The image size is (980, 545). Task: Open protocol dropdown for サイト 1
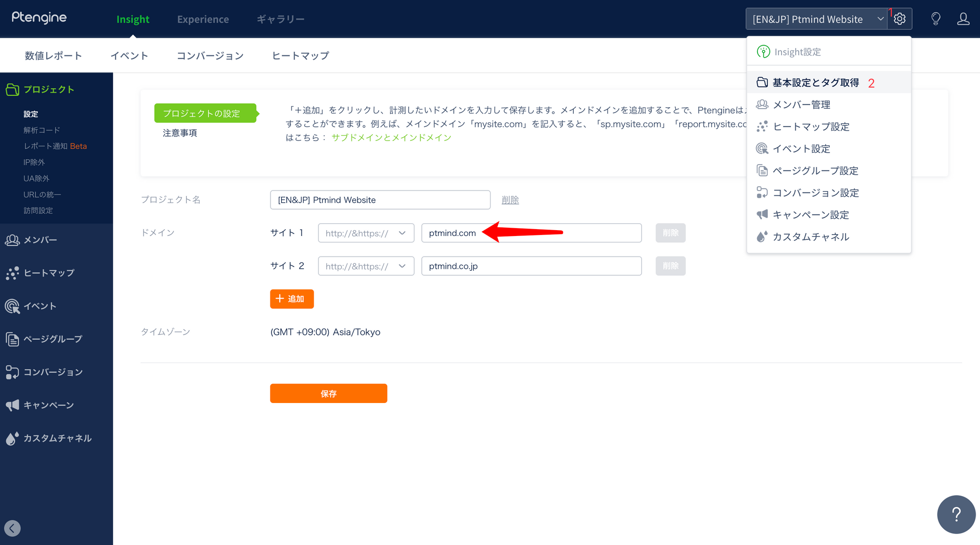pos(366,233)
